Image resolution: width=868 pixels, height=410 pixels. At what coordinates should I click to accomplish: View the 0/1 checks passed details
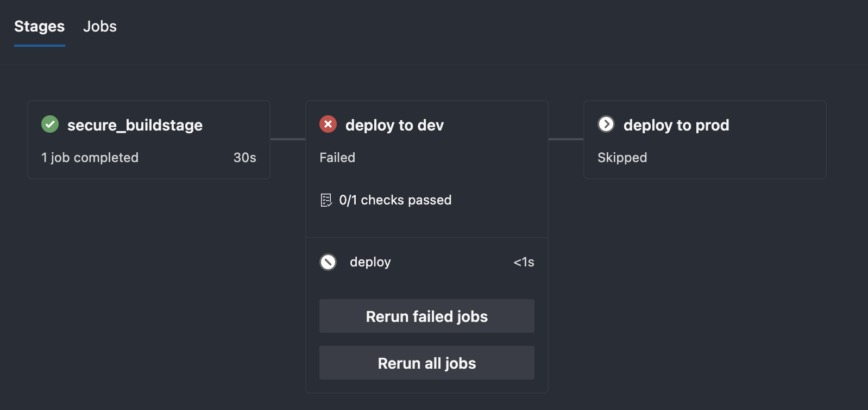click(395, 200)
